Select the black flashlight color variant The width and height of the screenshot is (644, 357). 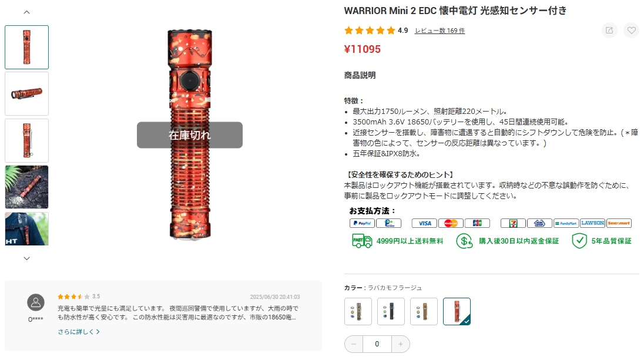(391, 311)
